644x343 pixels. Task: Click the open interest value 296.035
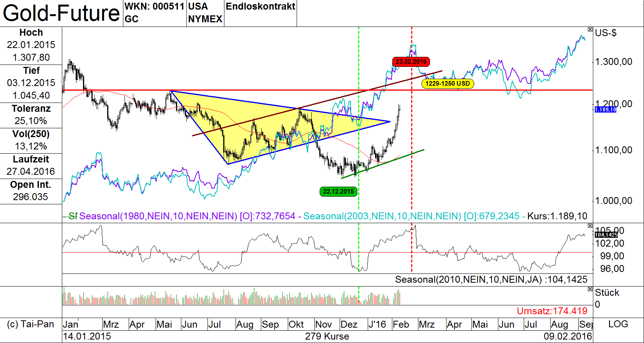31,197
